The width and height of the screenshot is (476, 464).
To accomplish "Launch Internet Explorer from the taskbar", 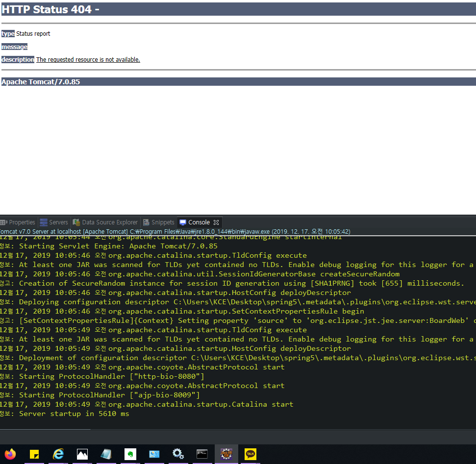I will (x=58, y=454).
